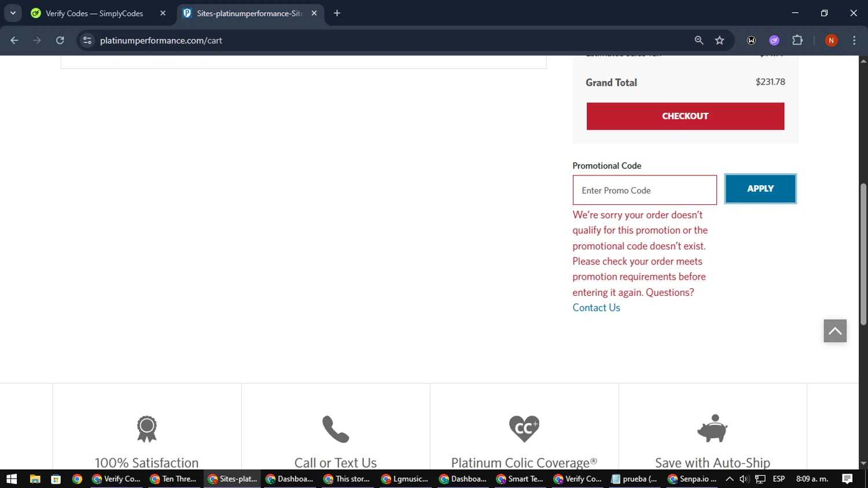Switch to This stor... taskbar window

(x=347, y=479)
